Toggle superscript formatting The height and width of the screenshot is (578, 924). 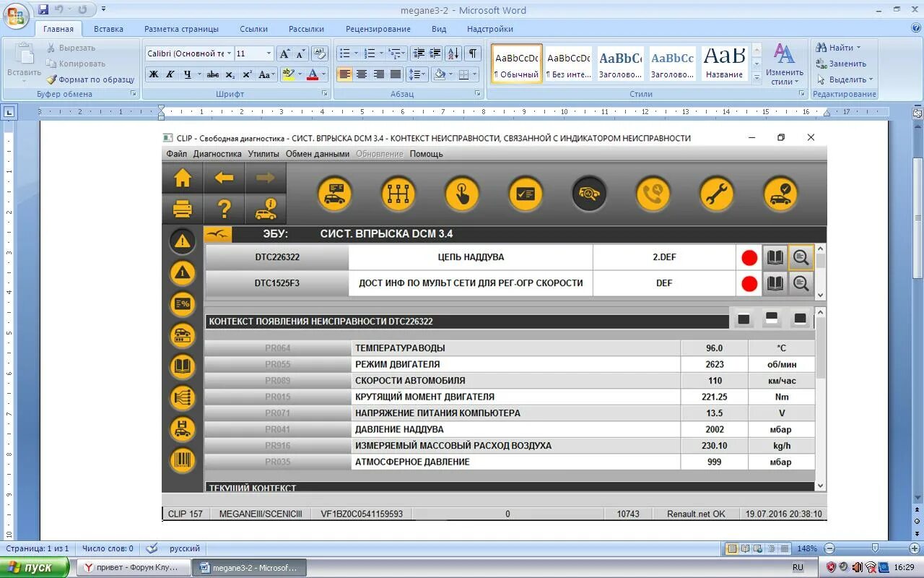[247, 74]
